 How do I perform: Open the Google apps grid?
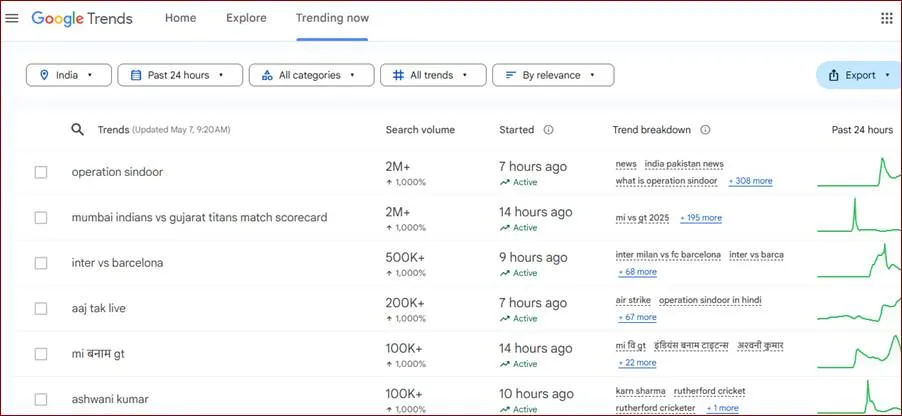pyautogui.click(x=886, y=18)
